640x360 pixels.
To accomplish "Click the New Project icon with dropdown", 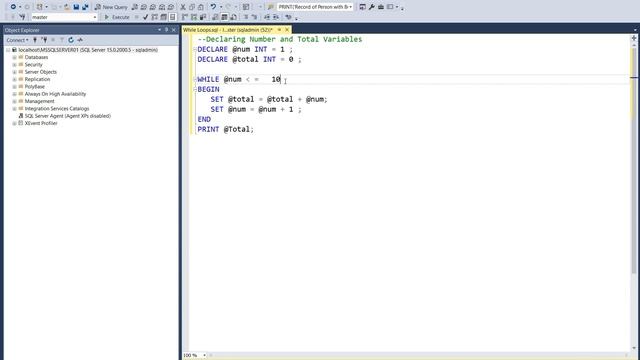I will pos(42,7).
